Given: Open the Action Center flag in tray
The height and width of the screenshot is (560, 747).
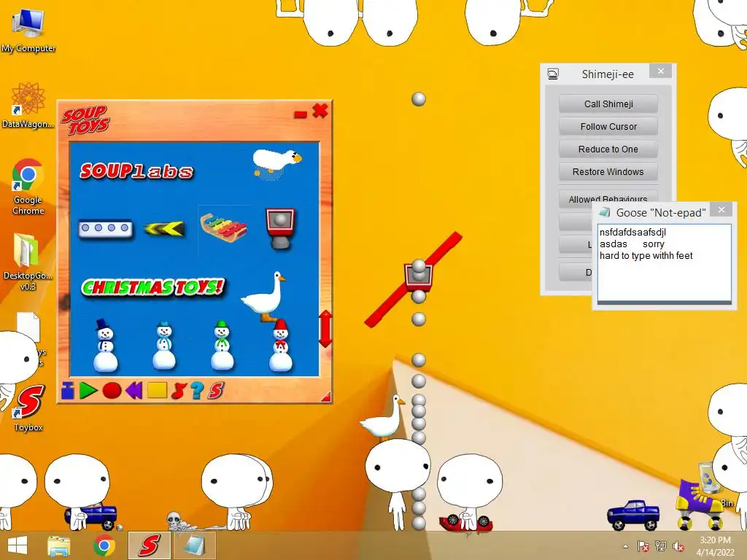Looking at the screenshot, I should pyautogui.click(x=643, y=546).
